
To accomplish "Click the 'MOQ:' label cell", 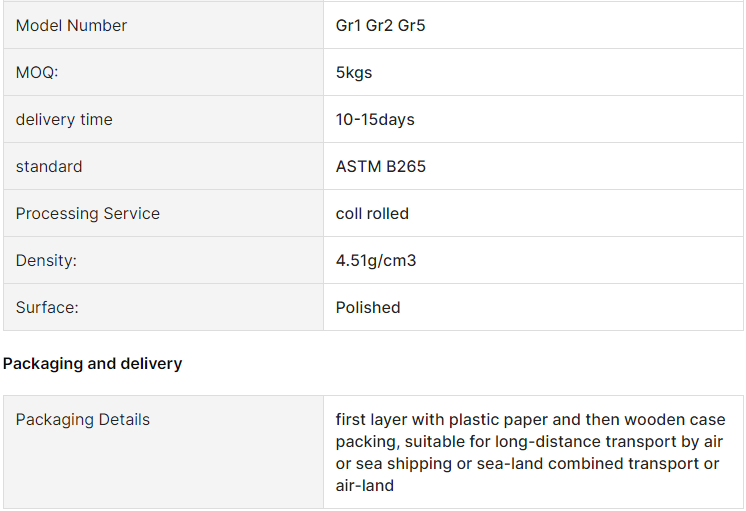I will [x=38, y=73].
